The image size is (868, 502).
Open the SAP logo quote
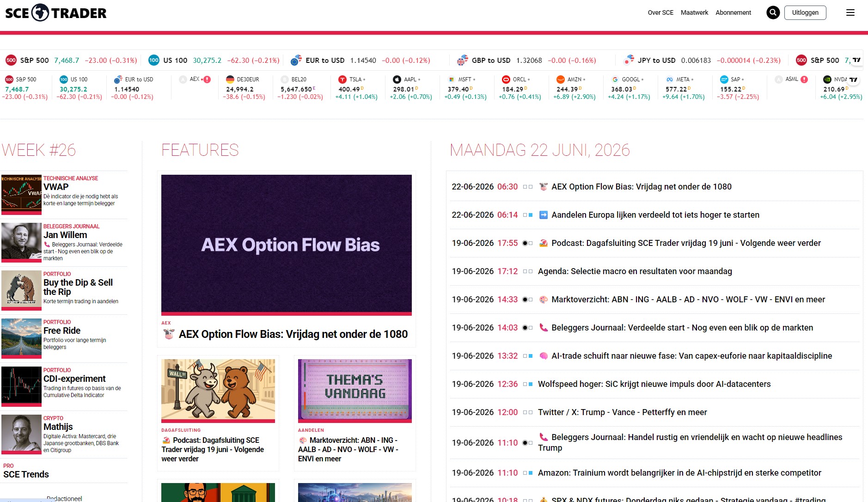coord(724,80)
